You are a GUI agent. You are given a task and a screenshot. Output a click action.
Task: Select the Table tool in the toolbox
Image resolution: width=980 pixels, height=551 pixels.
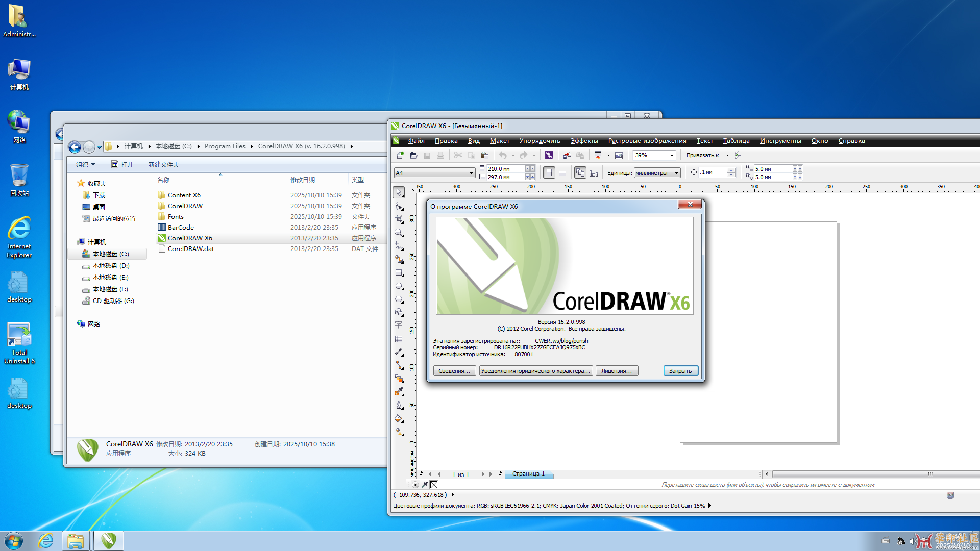click(x=399, y=339)
